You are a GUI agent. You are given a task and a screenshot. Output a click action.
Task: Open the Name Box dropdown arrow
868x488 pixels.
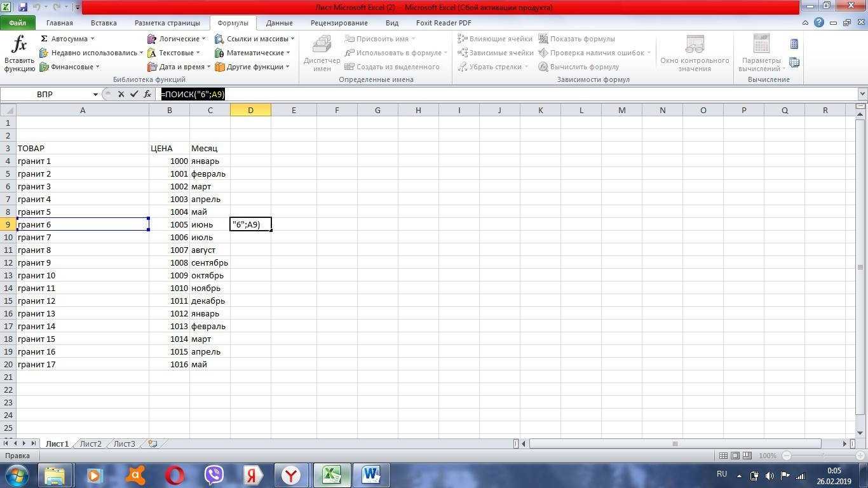95,94
